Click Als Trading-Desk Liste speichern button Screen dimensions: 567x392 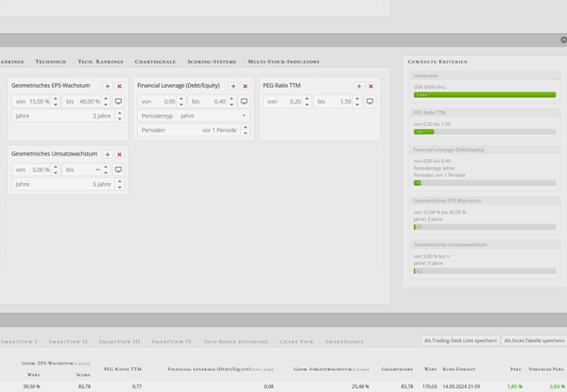460,340
